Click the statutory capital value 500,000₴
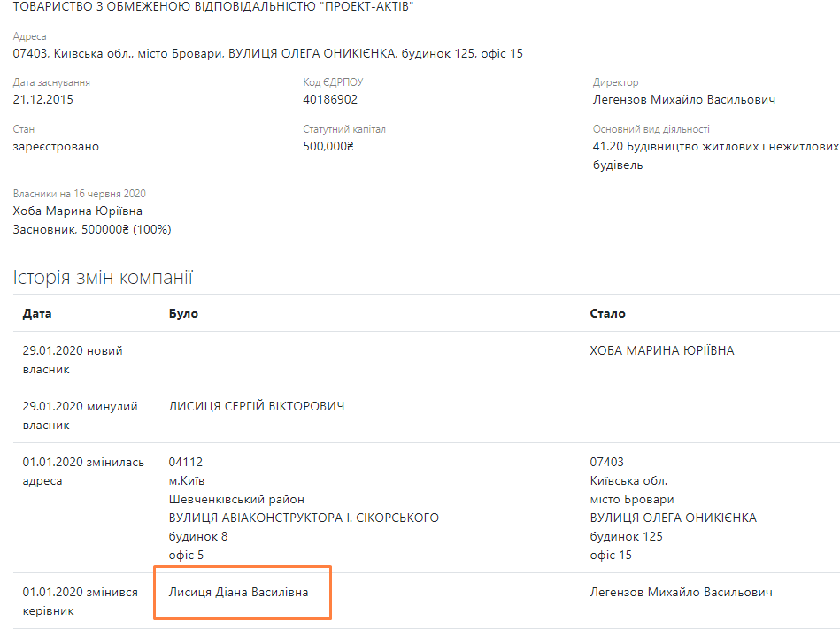This screenshot has height=629, width=840. point(328,146)
